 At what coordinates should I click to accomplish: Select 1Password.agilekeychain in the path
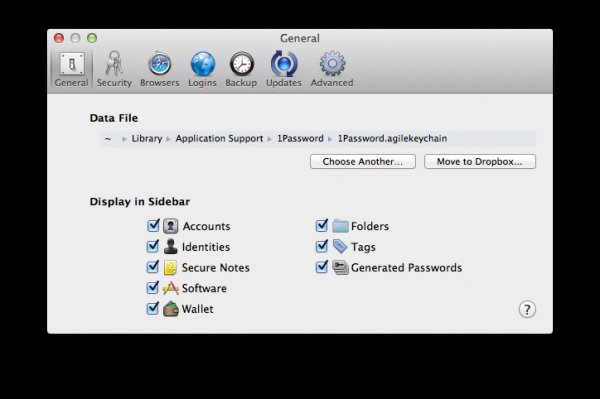click(x=392, y=139)
